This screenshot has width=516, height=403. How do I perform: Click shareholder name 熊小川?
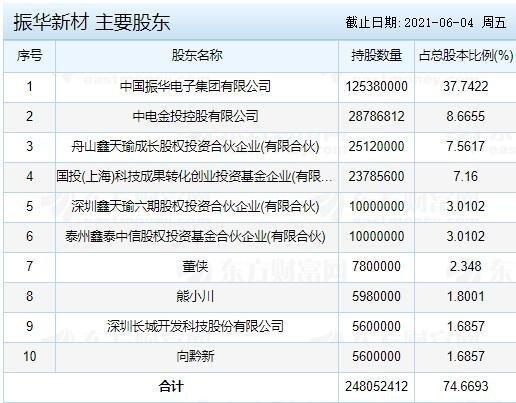[195, 296]
